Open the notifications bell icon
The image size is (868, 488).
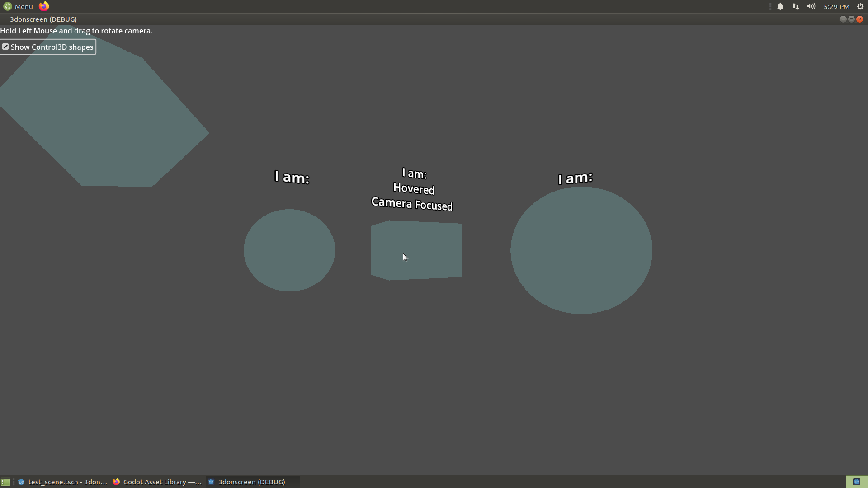coord(780,6)
